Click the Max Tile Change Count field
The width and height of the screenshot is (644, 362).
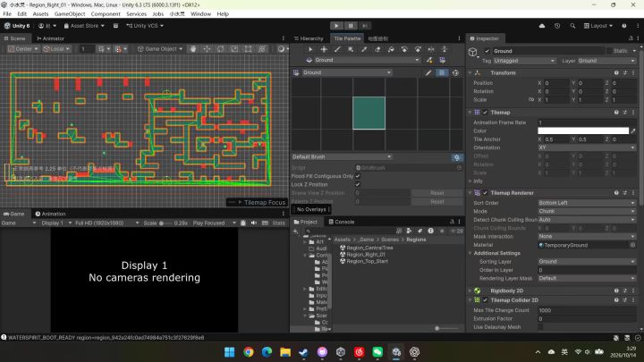pyautogui.click(x=587, y=310)
